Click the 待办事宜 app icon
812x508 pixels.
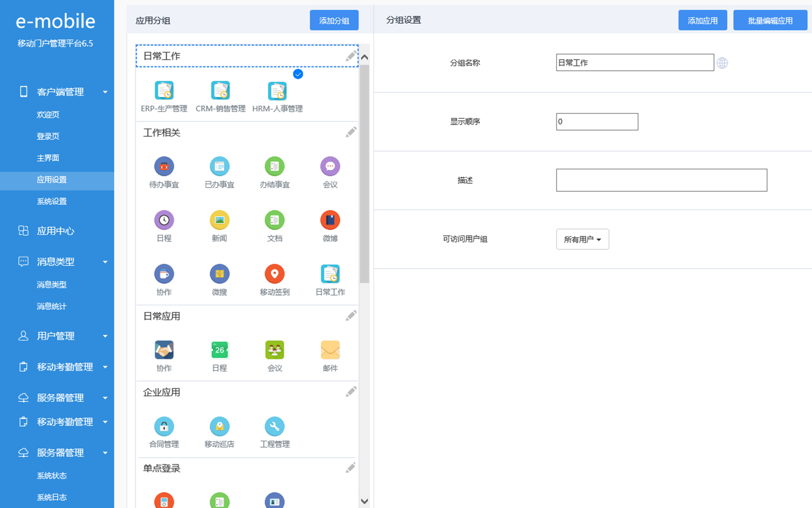164,166
